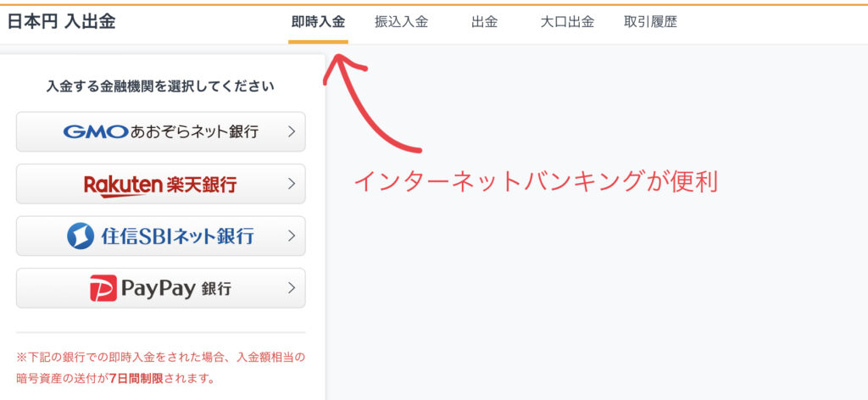
Task: Click the red Rakuten logo
Action: pyautogui.click(x=123, y=186)
